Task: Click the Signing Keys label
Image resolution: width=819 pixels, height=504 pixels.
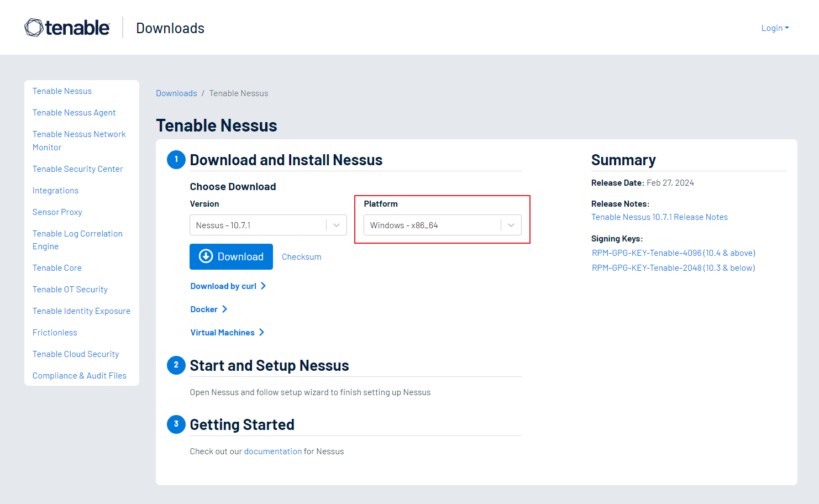Action: click(x=617, y=239)
